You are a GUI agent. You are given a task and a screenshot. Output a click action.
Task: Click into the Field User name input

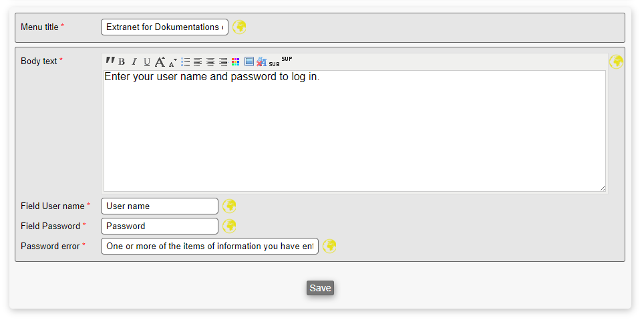coord(160,206)
